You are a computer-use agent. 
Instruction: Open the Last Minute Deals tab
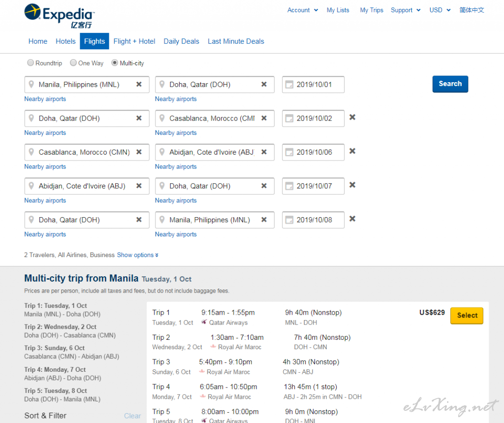tap(236, 41)
